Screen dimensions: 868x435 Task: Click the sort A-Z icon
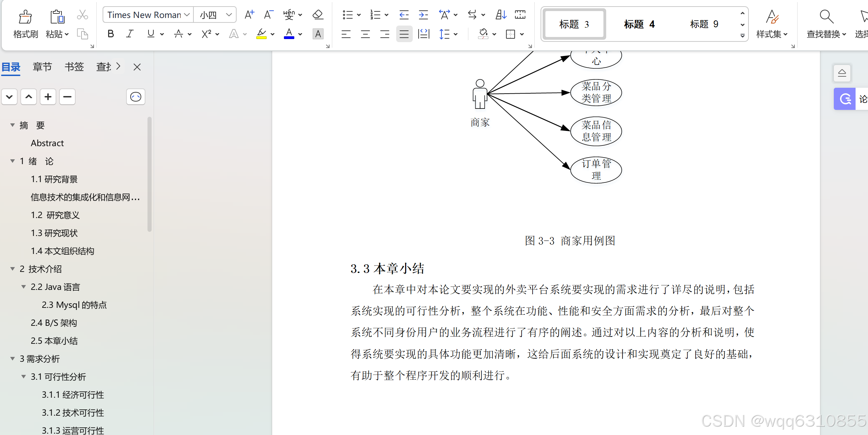(501, 15)
